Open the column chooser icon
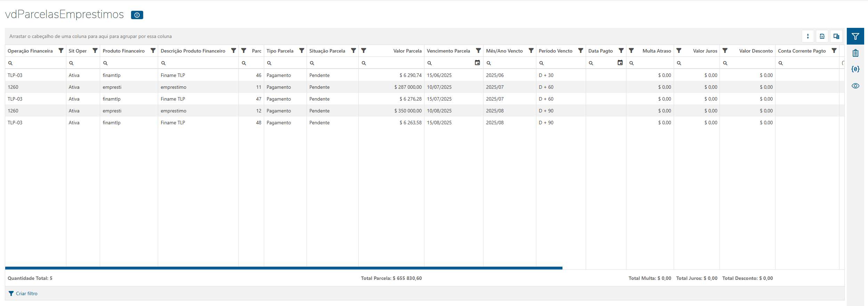Image resolution: width=868 pixels, height=306 pixels. [836, 36]
